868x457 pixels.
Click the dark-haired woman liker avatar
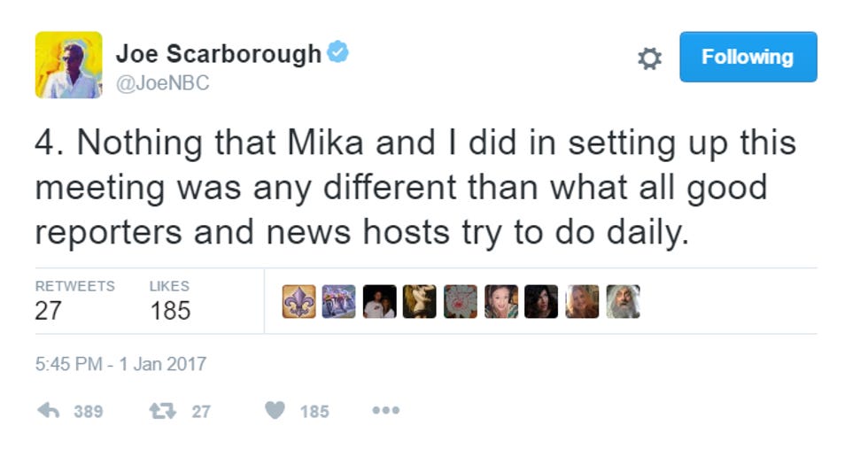(x=541, y=301)
